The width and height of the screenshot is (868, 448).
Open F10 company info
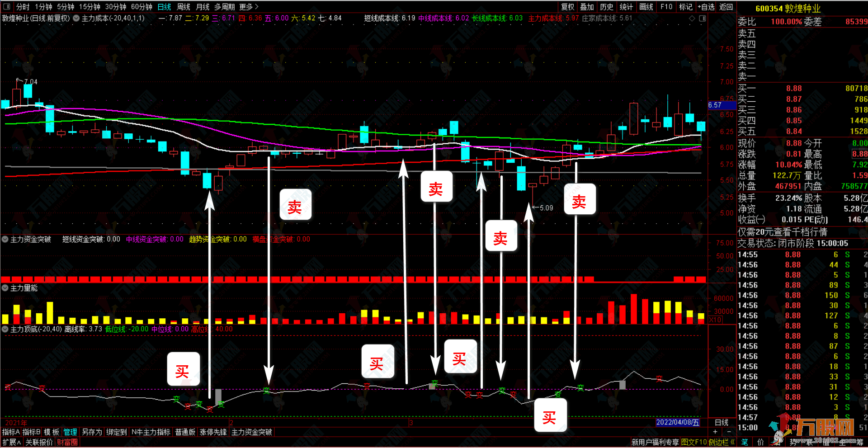point(666,7)
